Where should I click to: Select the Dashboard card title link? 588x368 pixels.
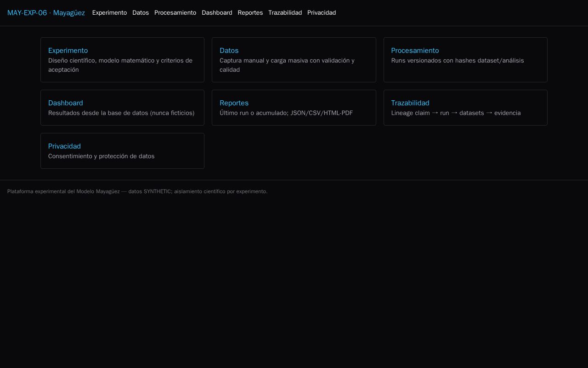(x=66, y=103)
